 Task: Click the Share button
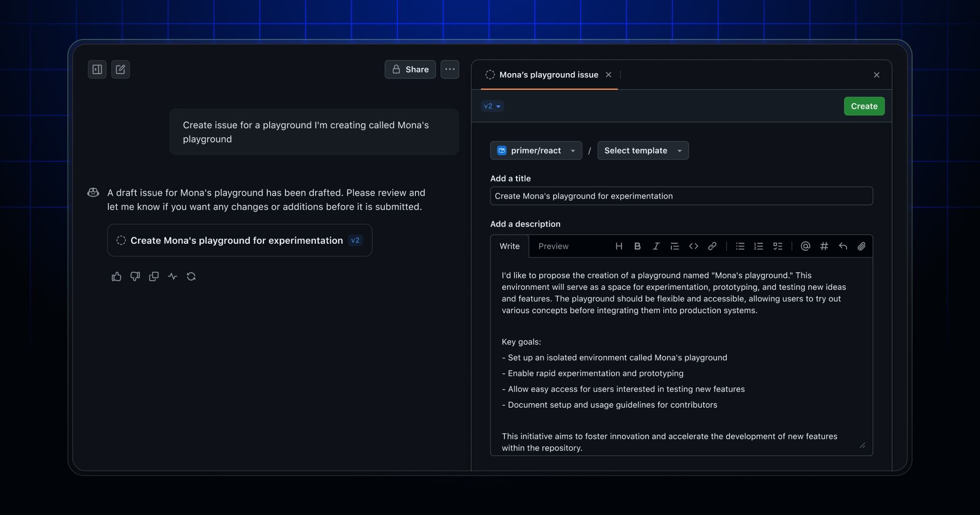(x=410, y=69)
